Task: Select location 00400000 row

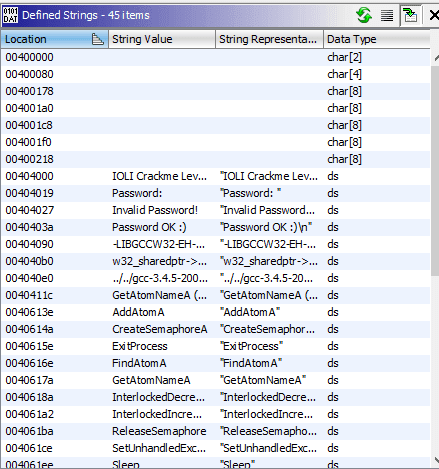Action: (x=215, y=57)
